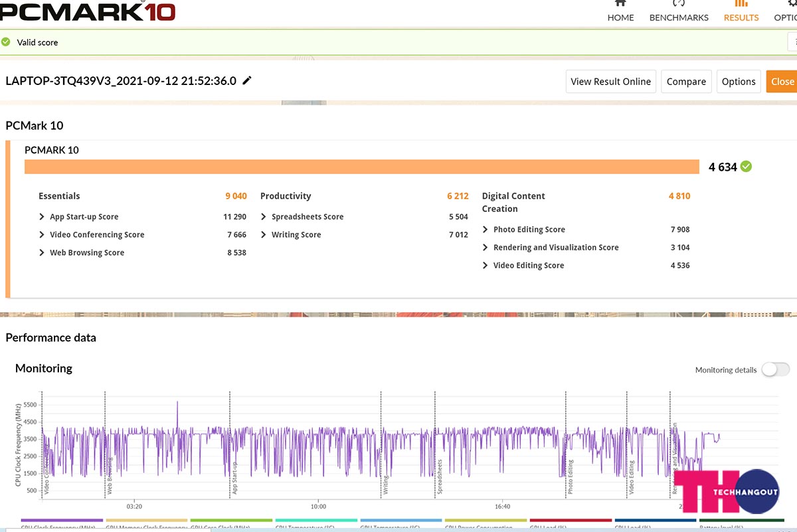Click the orange Close button
The height and width of the screenshot is (532, 797).
(782, 81)
